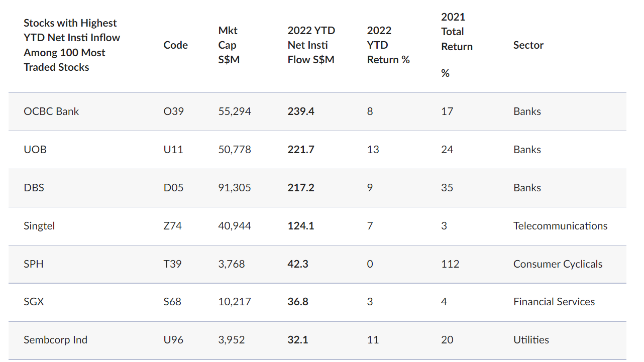Select the UOB row name
Image resolution: width=644 pixels, height=362 pixels.
click(x=35, y=150)
